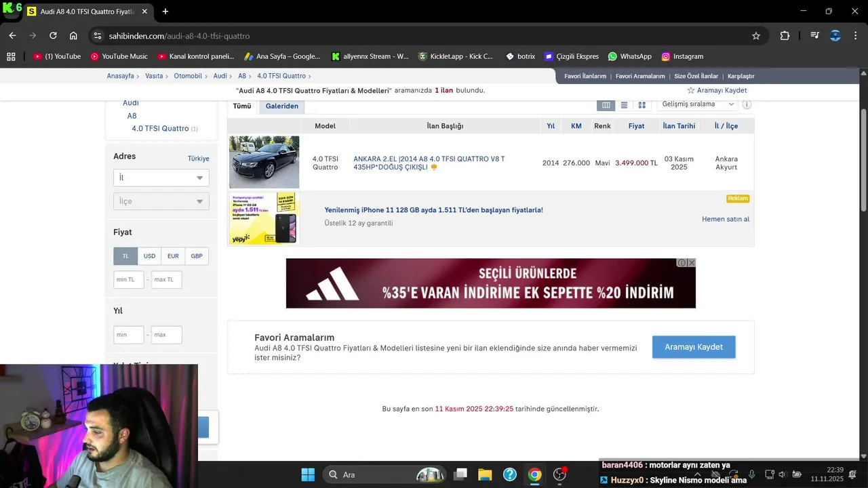
Task: Open the Chrome extensions puzzle icon
Action: pyautogui.click(x=785, y=36)
